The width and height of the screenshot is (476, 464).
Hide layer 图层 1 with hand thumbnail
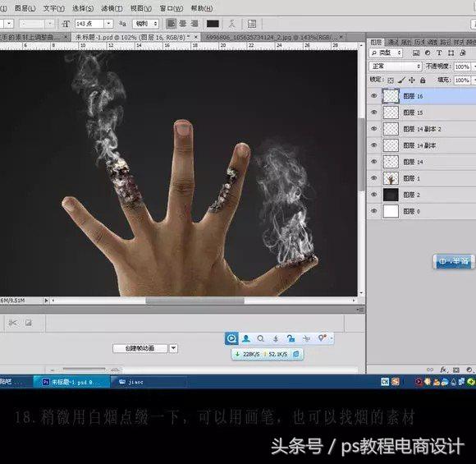point(374,178)
